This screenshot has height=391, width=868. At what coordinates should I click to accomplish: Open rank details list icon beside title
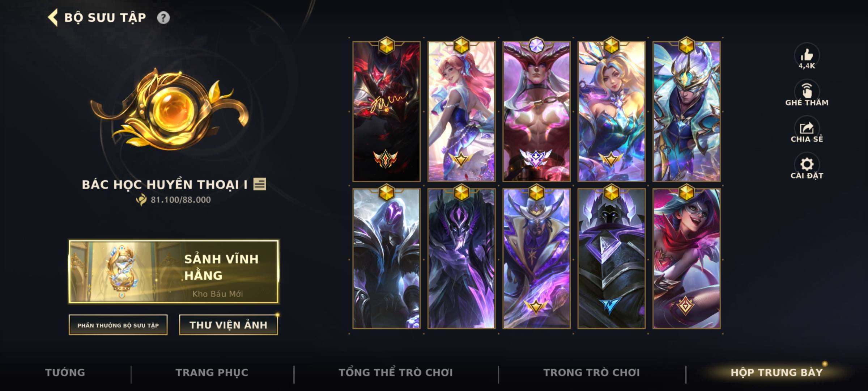click(x=259, y=184)
